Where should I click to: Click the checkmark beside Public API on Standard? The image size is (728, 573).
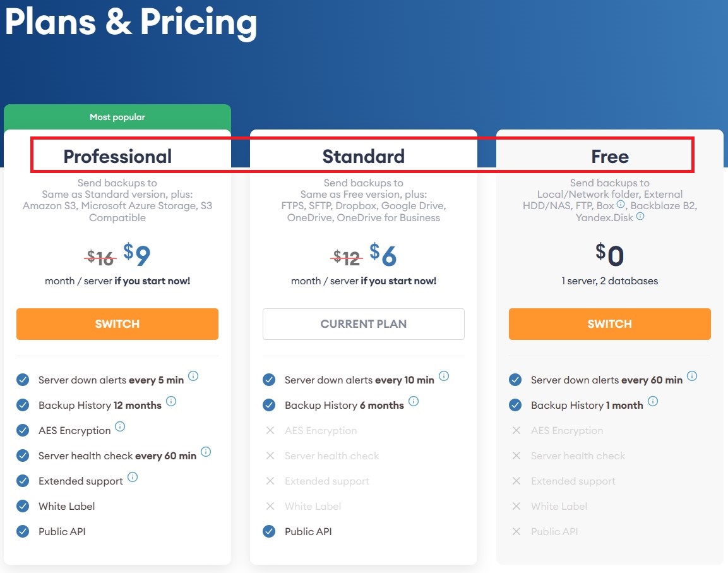(269, 531)
